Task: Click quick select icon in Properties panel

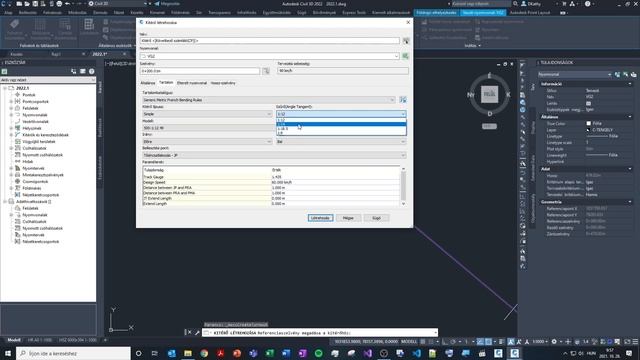Action: click(x=633, y=74)
